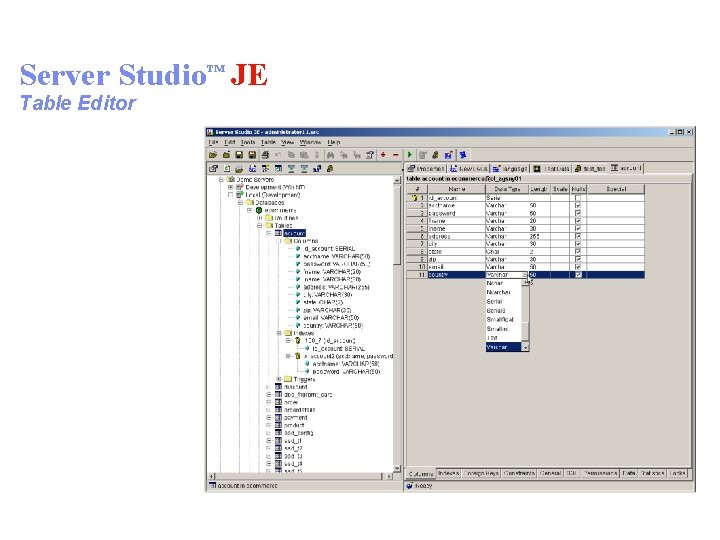Switch to the Constraints bottom tab
Image resolution: width=720 pixels, height=540 pixels.
519,473
